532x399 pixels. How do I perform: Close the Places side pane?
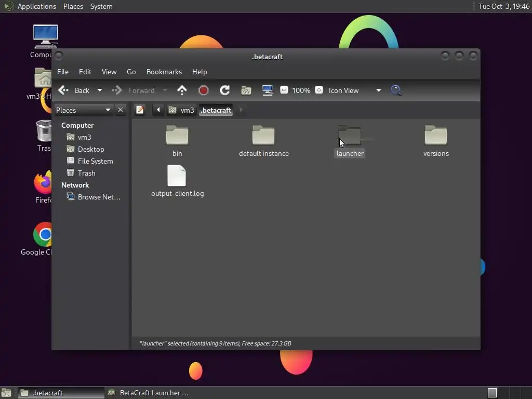click(121, 110)
